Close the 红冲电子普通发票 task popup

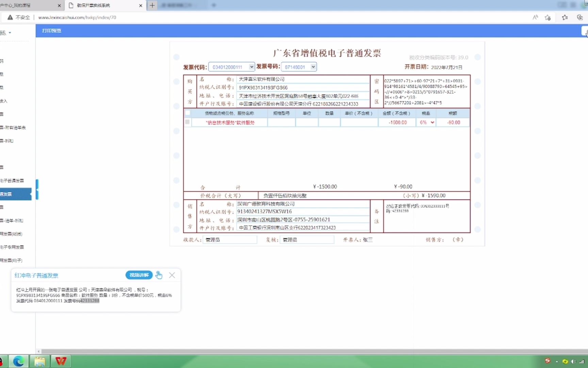172,275
